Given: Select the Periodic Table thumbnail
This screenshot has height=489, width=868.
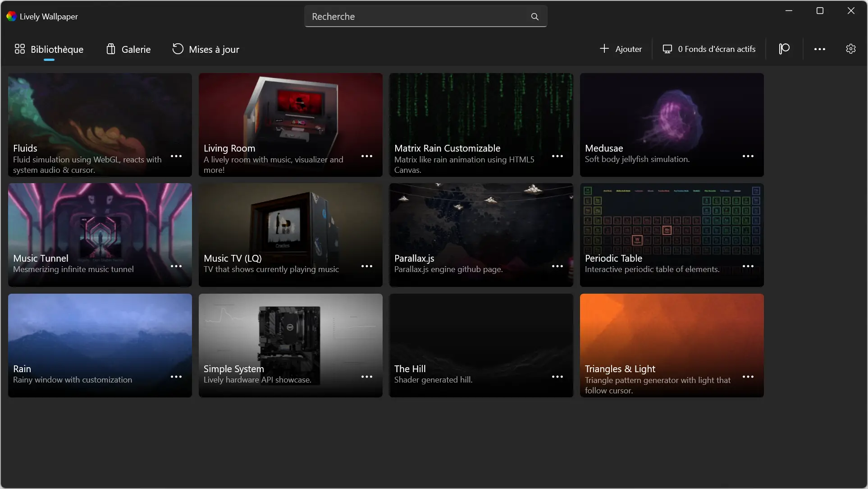Looking at the screenshot, I should 672,235.
